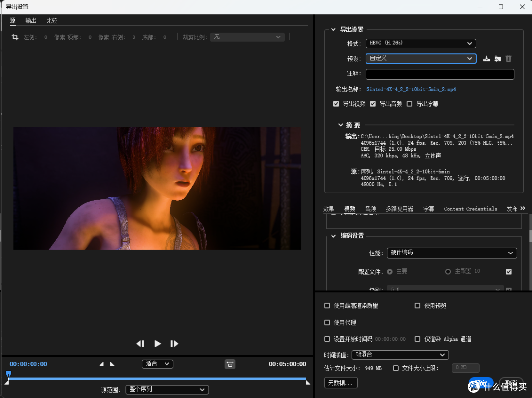Click the file size limit MB field
This screenshot has height=398, width=532.
pyautogui.click(x=465, y=368)
